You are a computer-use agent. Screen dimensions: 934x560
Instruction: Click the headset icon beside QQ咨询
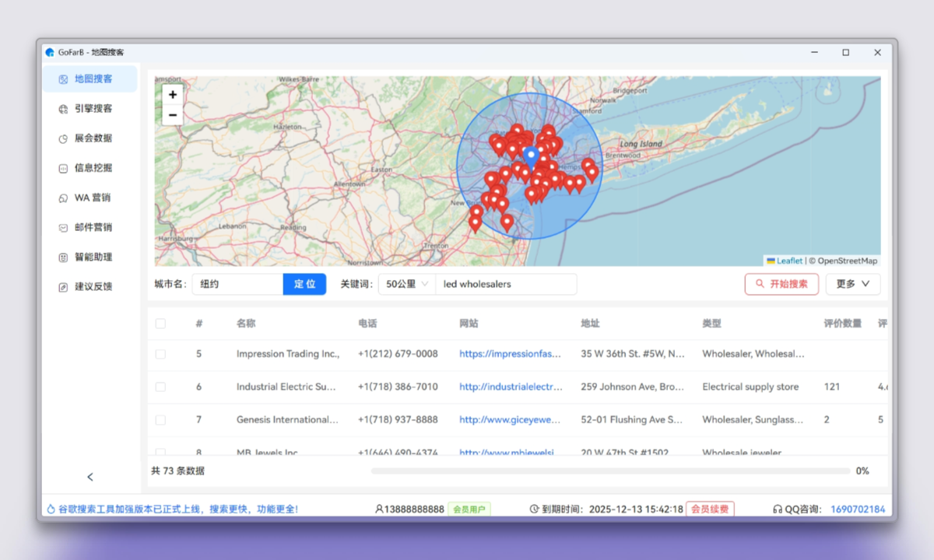tap(777, 509)
